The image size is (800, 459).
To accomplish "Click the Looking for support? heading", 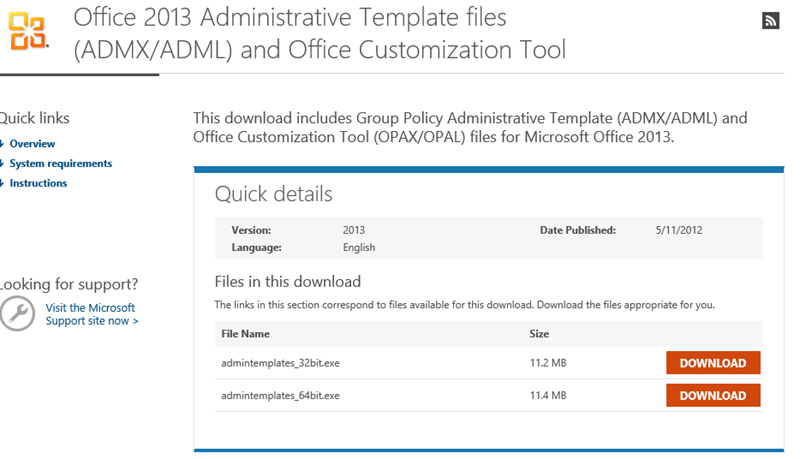I will (x=69, y=284).
